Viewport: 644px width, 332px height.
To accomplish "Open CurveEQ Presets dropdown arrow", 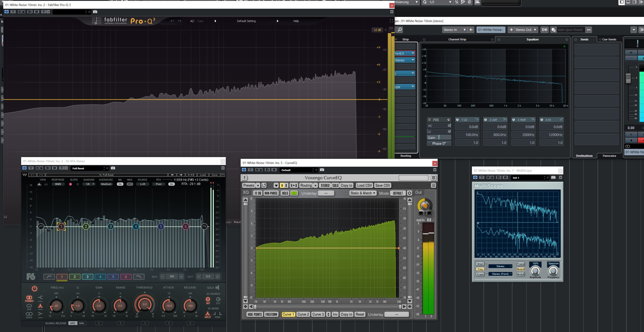I will tap(258, 185).
